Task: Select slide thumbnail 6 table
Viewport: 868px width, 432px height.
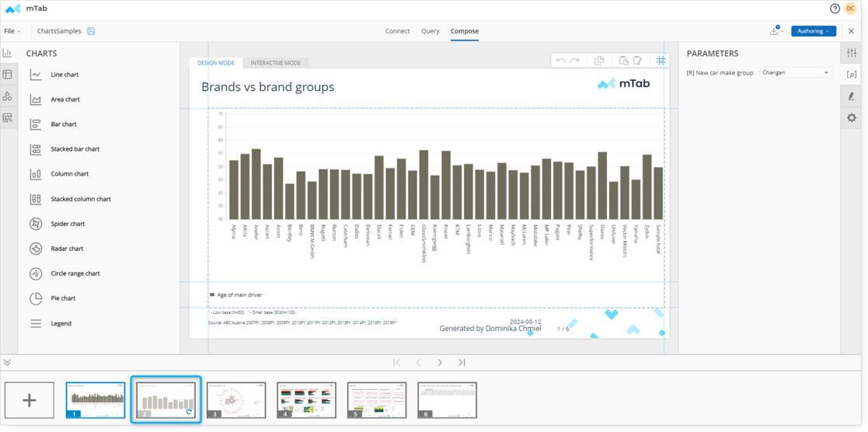Action: pos(448,400)
